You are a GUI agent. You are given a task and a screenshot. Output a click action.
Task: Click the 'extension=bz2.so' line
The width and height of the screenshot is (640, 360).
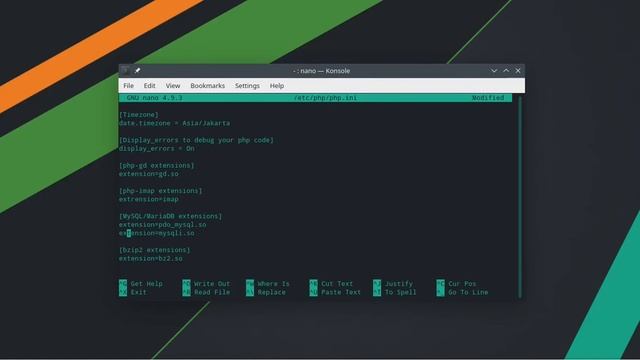[151, 259]
